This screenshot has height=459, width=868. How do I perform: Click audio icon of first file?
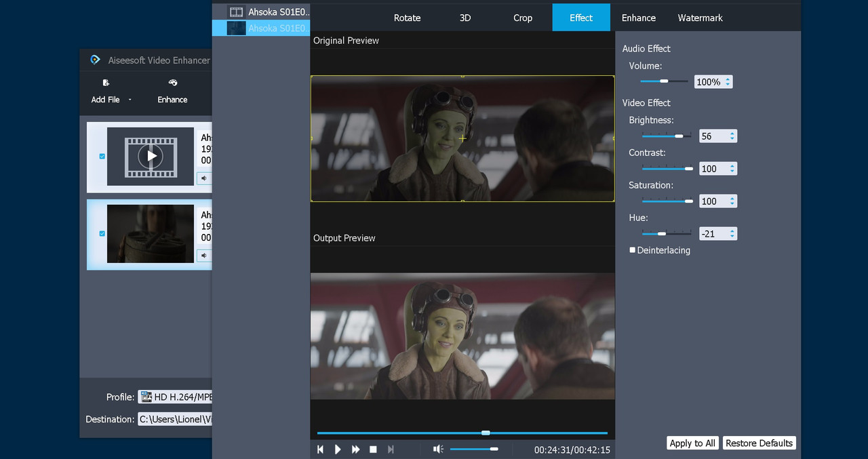[x=203, y=178]
